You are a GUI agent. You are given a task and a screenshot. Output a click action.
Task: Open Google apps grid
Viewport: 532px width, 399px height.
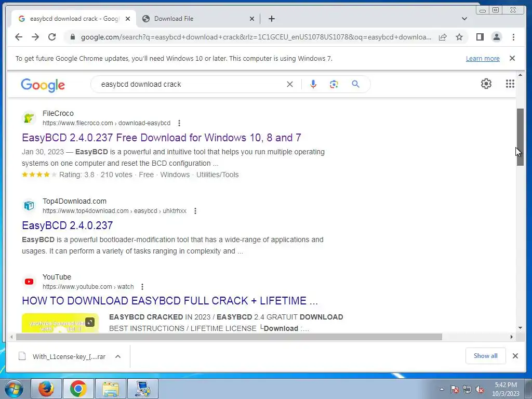coord(510,84)
